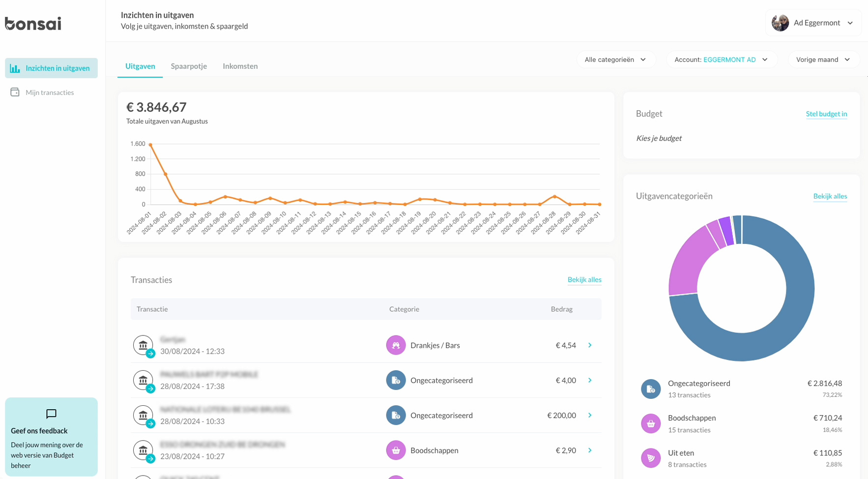Image resolution: width=868 pixels, height=479 pixels.
Task: Switch to the Inkomsten tab
Action: point(240,66)
